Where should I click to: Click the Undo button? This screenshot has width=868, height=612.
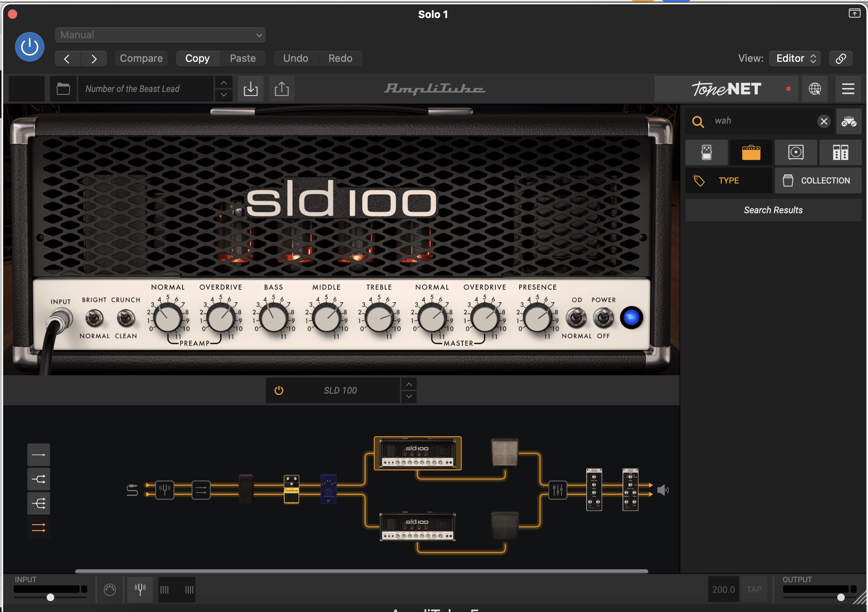tap(296, 58)
